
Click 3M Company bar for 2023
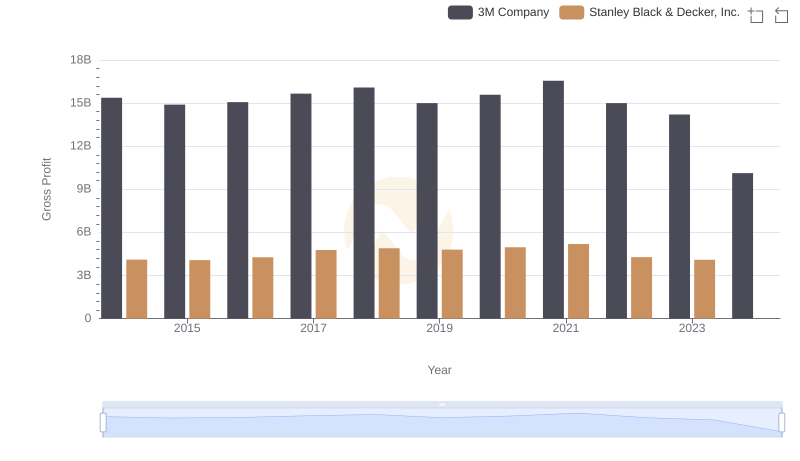(680, 216)
